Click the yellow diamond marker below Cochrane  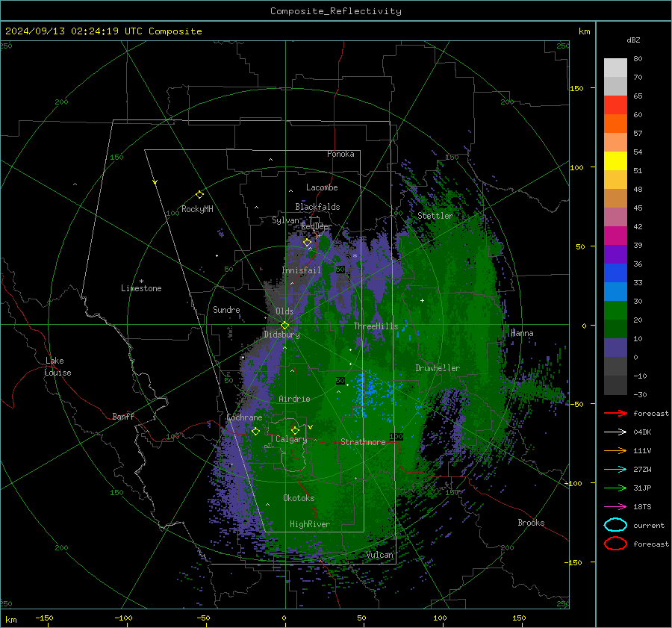point(255,431)
